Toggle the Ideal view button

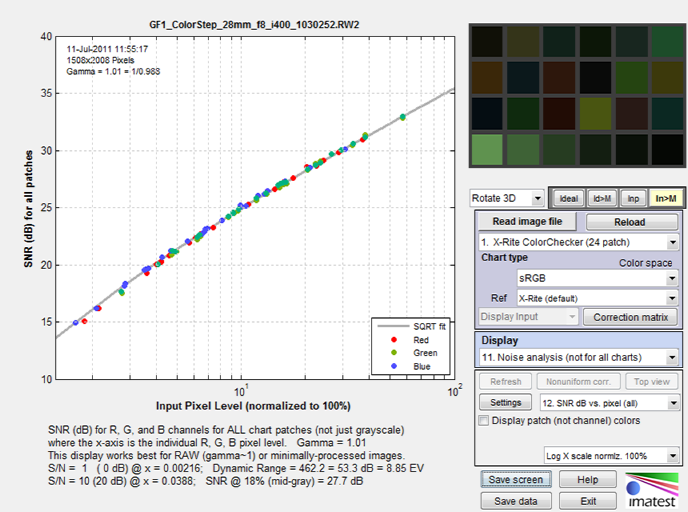[x=569, y=199]
